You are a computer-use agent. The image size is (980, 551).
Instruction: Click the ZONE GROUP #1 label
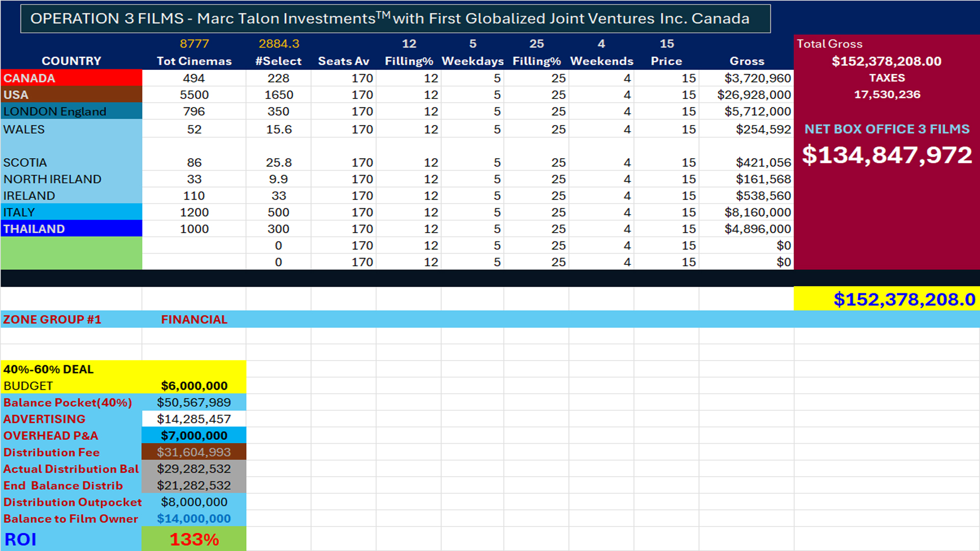[x=52, y=319]
